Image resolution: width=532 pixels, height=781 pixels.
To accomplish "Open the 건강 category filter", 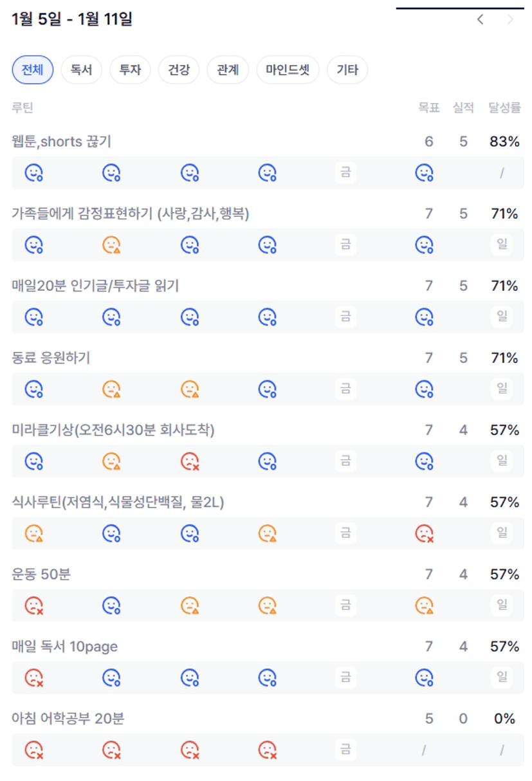I will pyautogui.click(x=179, y=69).
